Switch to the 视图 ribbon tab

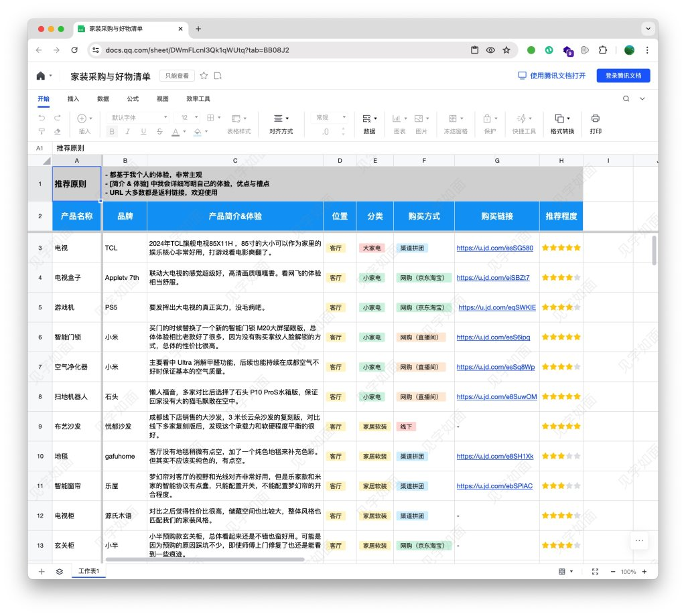click(162, 99)
